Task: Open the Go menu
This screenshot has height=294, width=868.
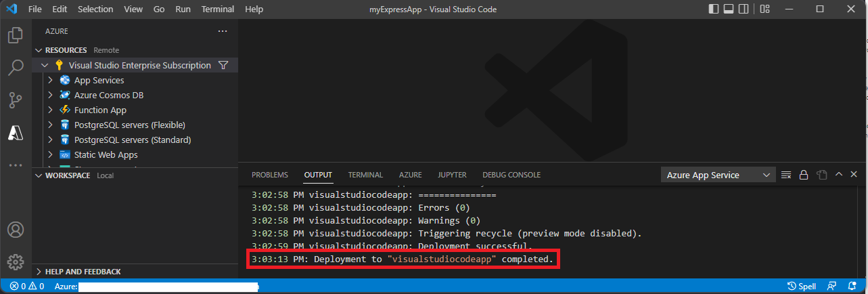Action: [x=159, y=9]
